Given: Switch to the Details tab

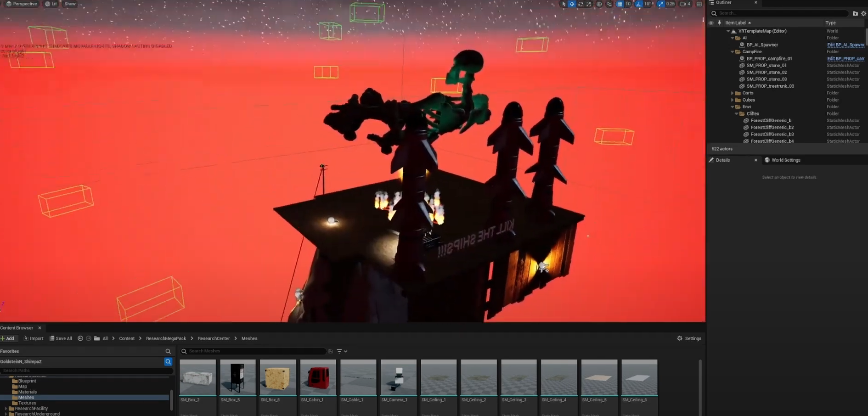Looking at the screenshot, I should (x=722, y=160).
